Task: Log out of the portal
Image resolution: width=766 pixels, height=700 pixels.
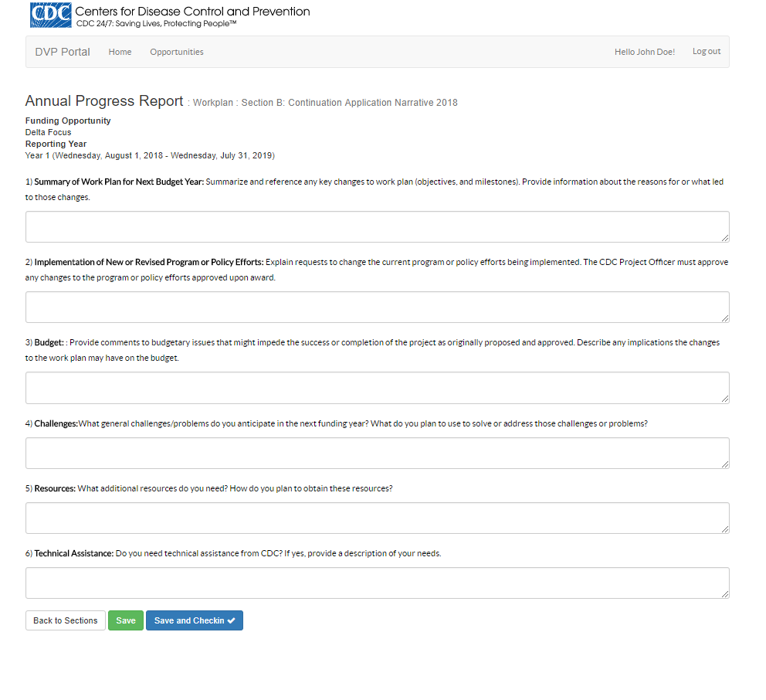Action: point(706,52)
